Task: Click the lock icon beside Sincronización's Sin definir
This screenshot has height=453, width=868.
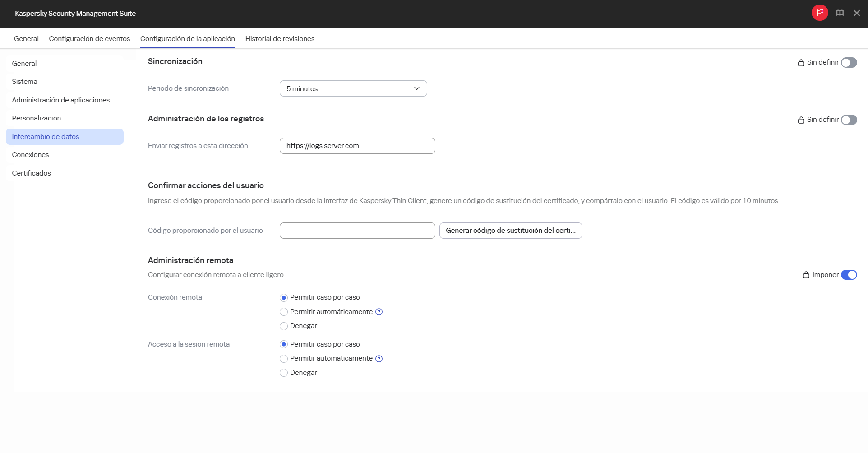Action: coord(801,62)
